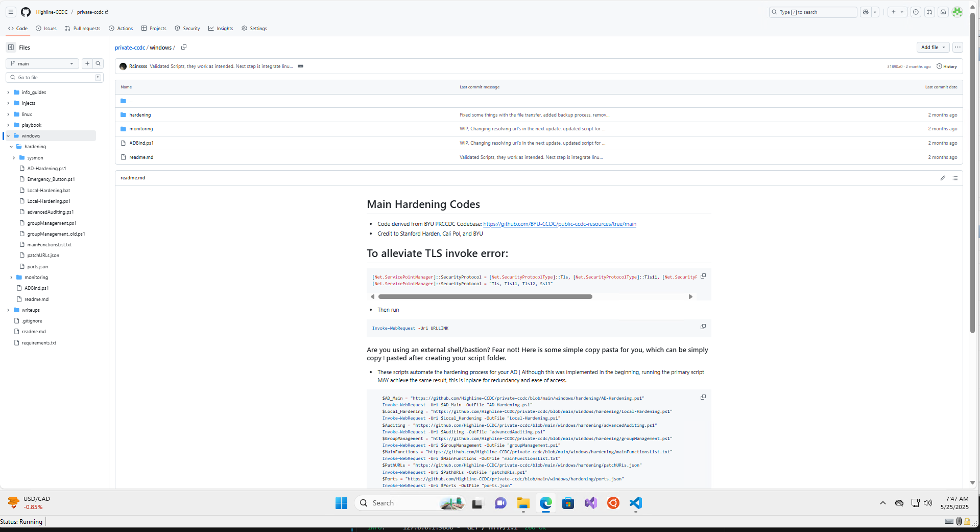The image size is (980, 532).
Task: Expand the sysmon folder in tree
Action: [14, 158]
